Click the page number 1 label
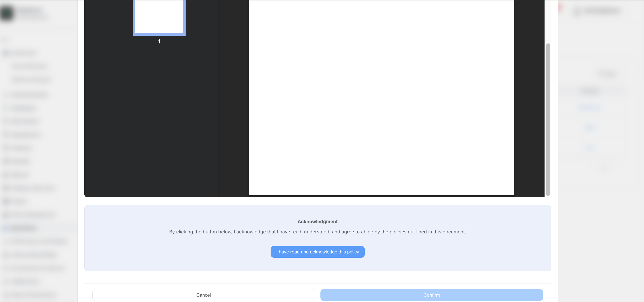644x302 pixels. pyautogui.click(x=159, y=41)
